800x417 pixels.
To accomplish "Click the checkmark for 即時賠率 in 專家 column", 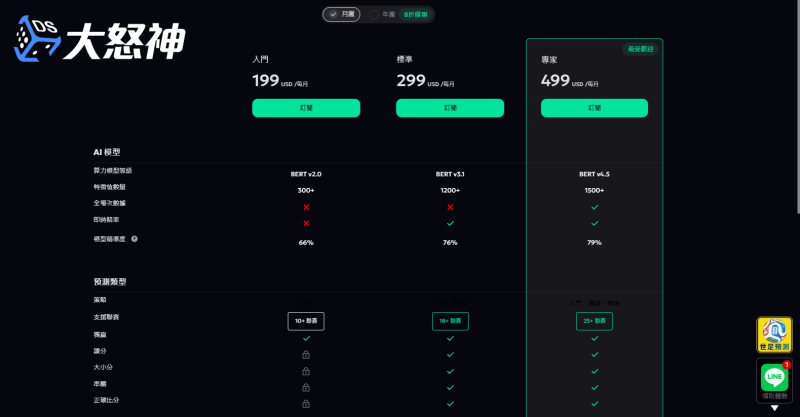I will 594,224.
